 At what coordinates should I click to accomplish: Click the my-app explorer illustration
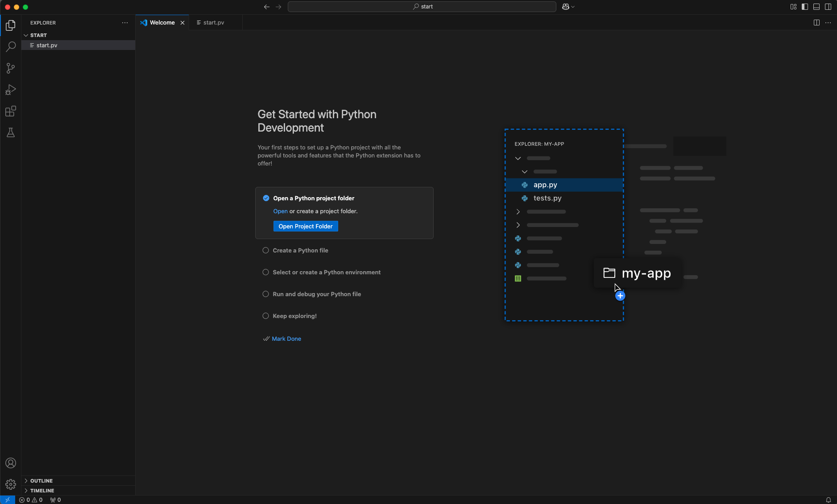615,225
